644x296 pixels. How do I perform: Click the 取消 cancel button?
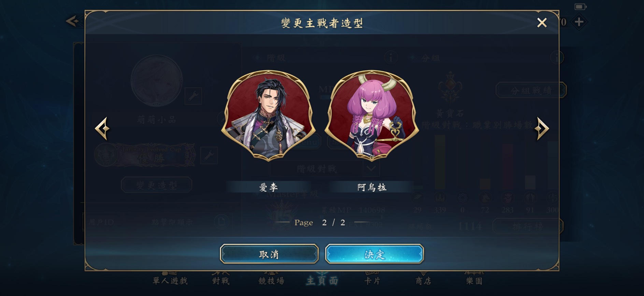click(269, 254)
